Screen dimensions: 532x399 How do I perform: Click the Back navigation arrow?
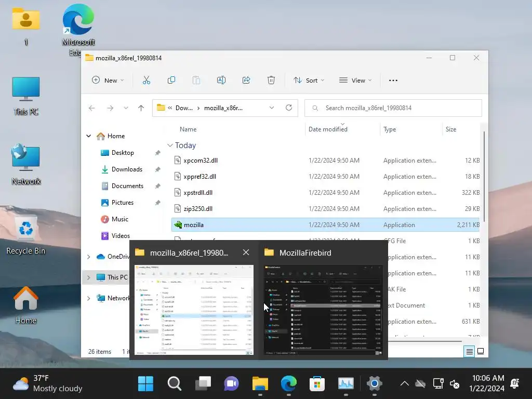91,108
